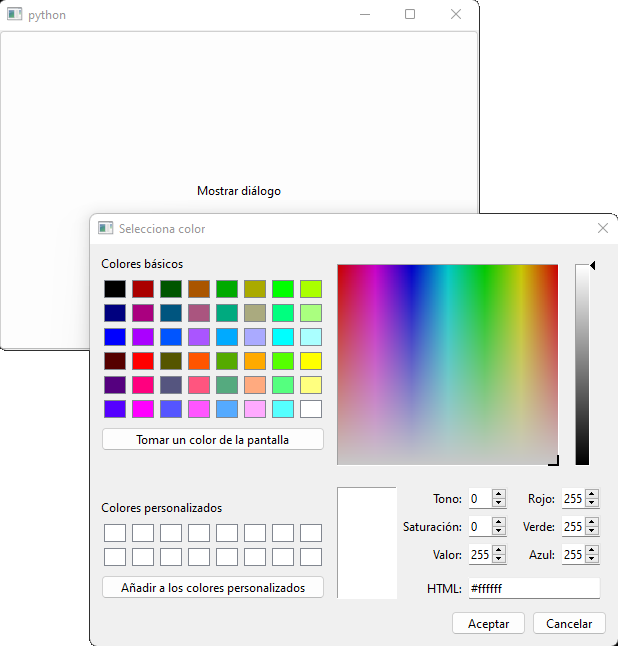The image size is (618, 646).
Task: Decrease the Tono value with down arrow
Action: click(499, 503)
